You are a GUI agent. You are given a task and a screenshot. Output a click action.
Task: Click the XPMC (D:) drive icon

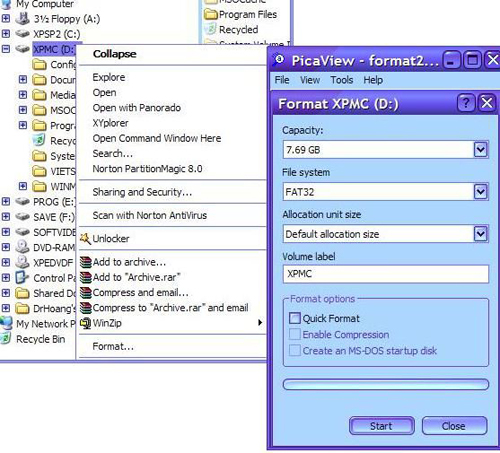23,49
